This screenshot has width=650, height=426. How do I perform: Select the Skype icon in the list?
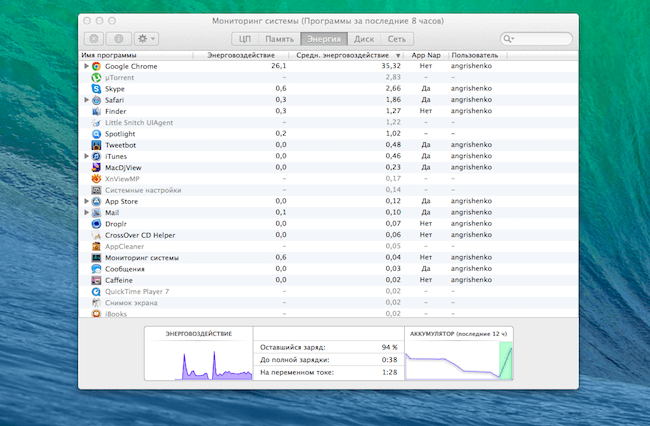pyautogui.click(x=96, y=89)
